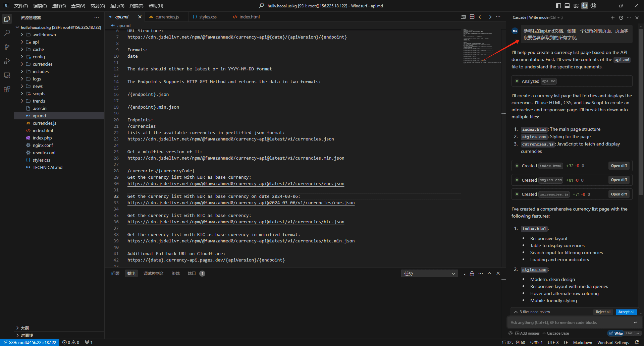Open diff for created index.html
This screenshot has height=346, width=644.
pyautogui.click(x=619, y=166)
